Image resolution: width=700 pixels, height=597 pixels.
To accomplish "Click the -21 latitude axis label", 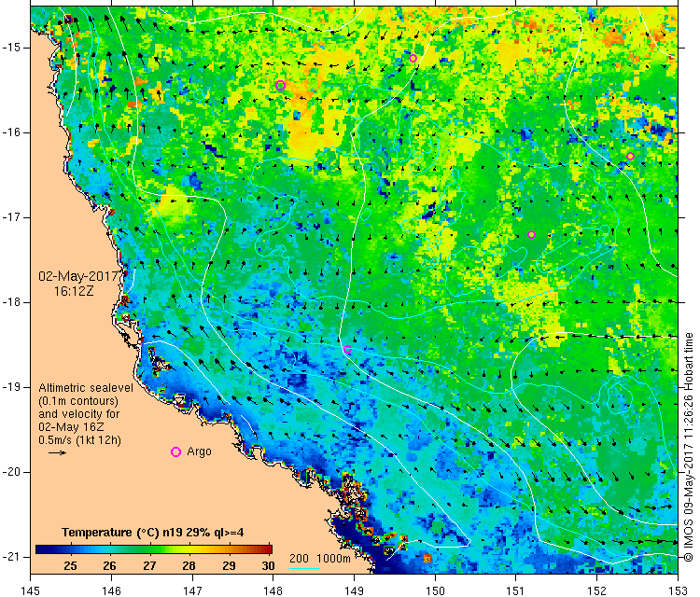I will click(x=10, y=557).
